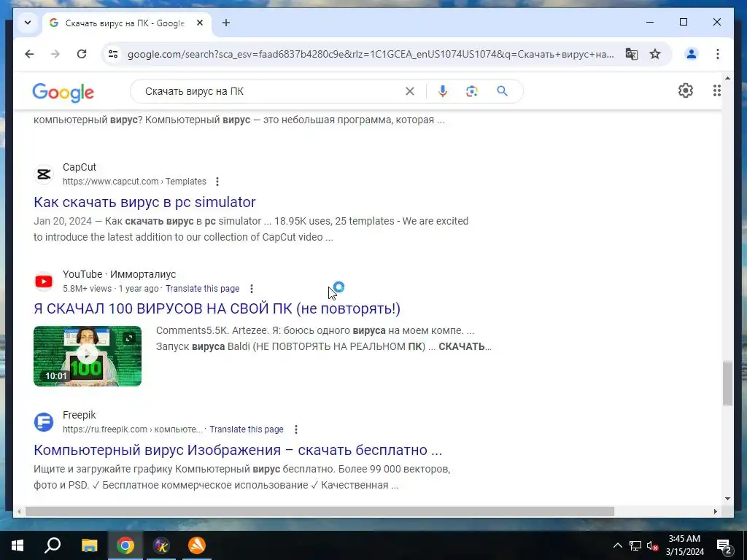Open the notification center
747x560 pixels.
724,545
